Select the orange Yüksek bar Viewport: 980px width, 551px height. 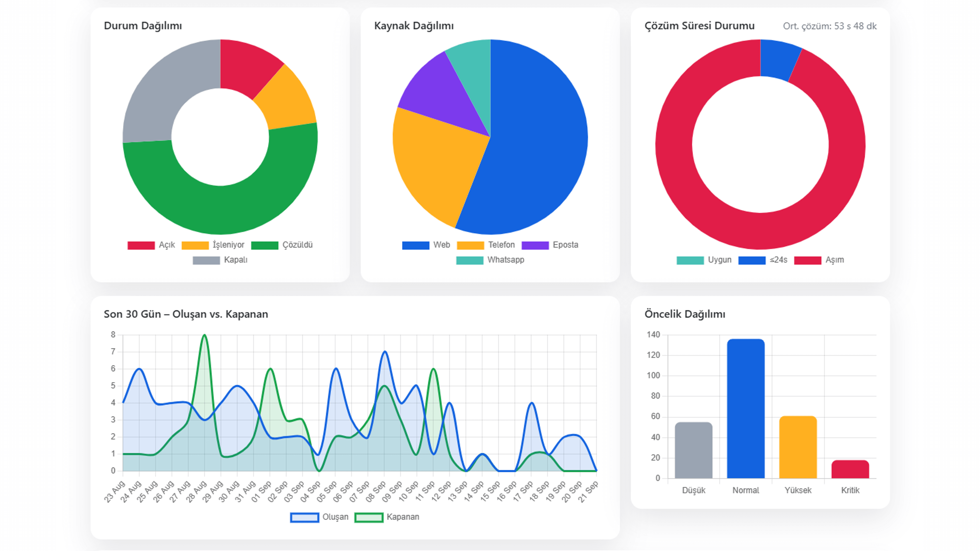click(x=798, y=447)
